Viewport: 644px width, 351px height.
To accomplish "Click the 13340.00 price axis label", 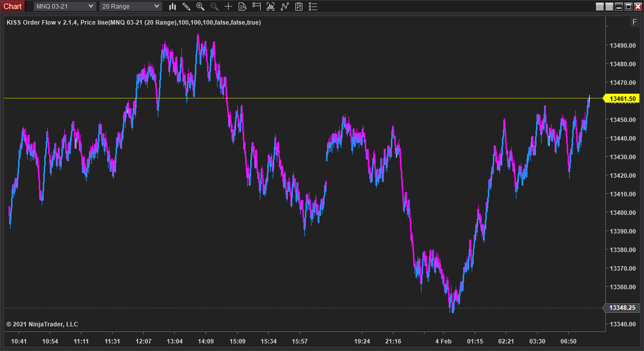I will 623,324.
